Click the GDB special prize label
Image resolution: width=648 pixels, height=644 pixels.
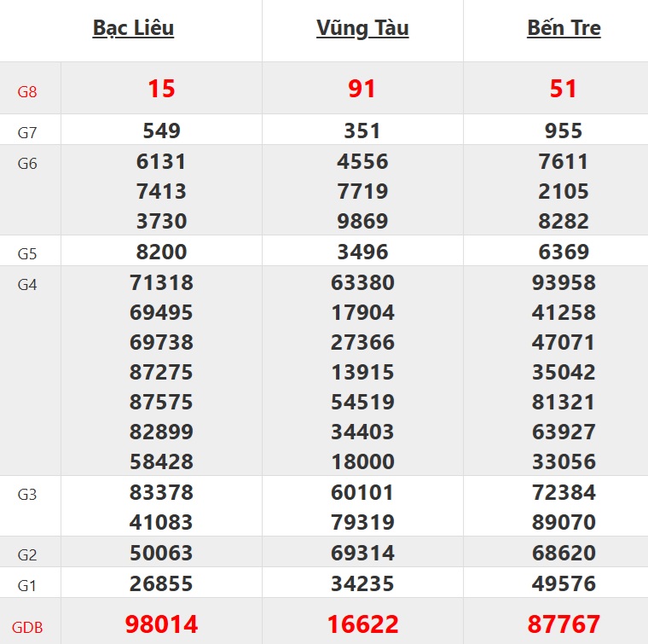(27, 629)
